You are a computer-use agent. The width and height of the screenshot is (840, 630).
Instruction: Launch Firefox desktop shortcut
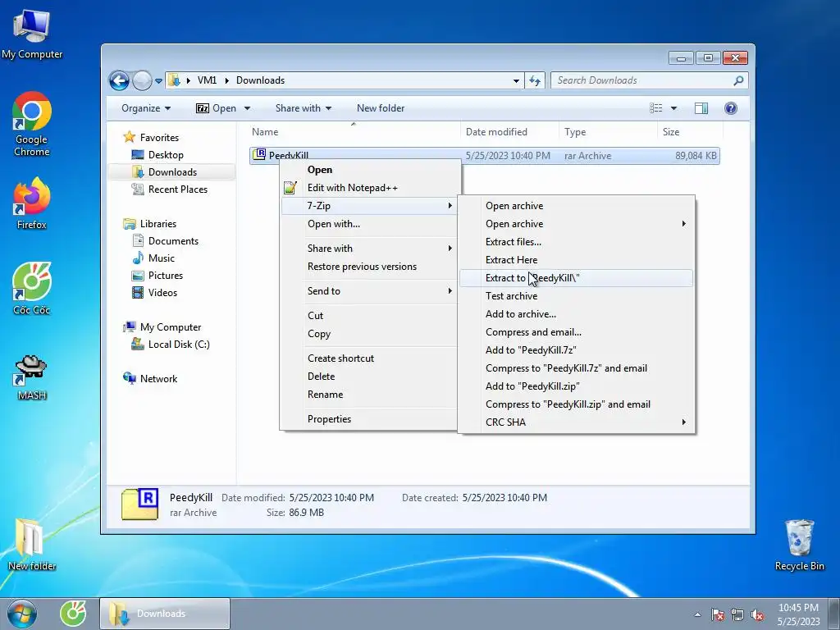(x=32, y=204)
